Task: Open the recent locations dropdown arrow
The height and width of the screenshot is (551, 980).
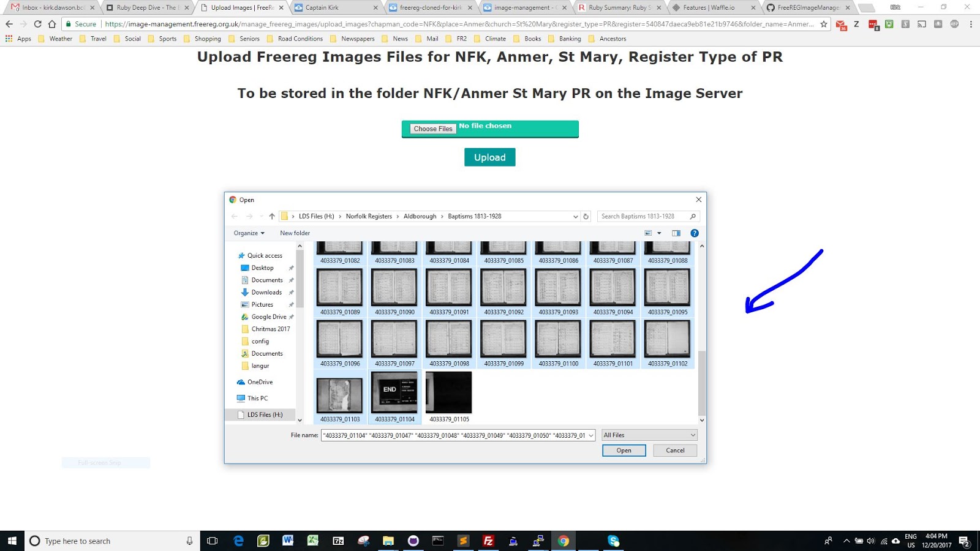Action: (x=262, y=216)
